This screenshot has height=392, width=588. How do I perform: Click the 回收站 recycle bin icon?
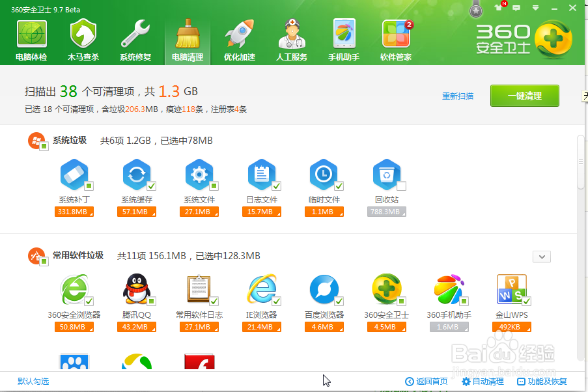click(x=386, y=175)
